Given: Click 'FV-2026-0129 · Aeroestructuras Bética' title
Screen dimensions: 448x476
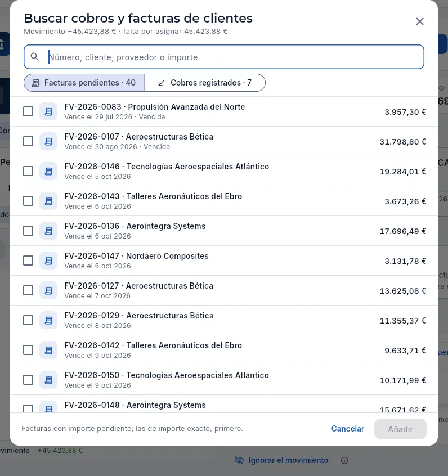Looking at the screenshot, I should pyautogui.click(x=139, y=316).
